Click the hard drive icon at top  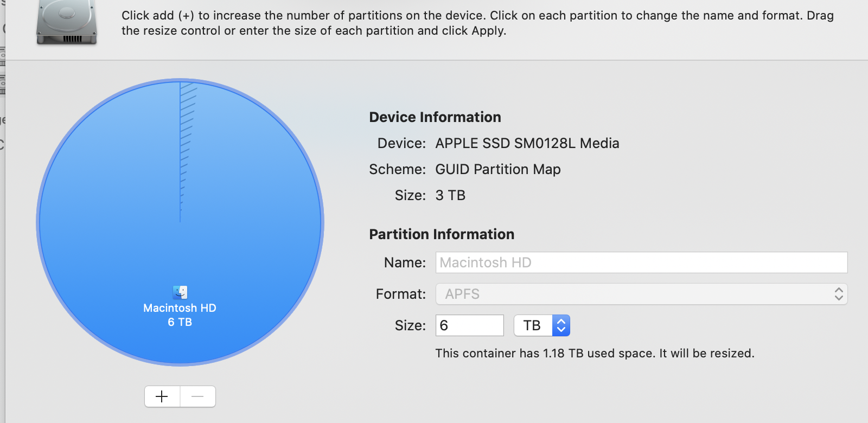[x=66, y=23]
